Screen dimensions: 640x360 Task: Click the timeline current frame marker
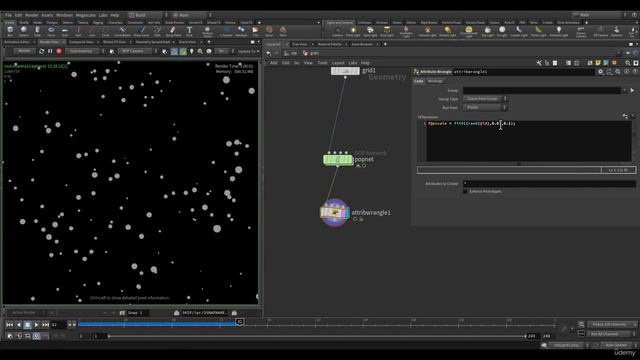(240, 322)
